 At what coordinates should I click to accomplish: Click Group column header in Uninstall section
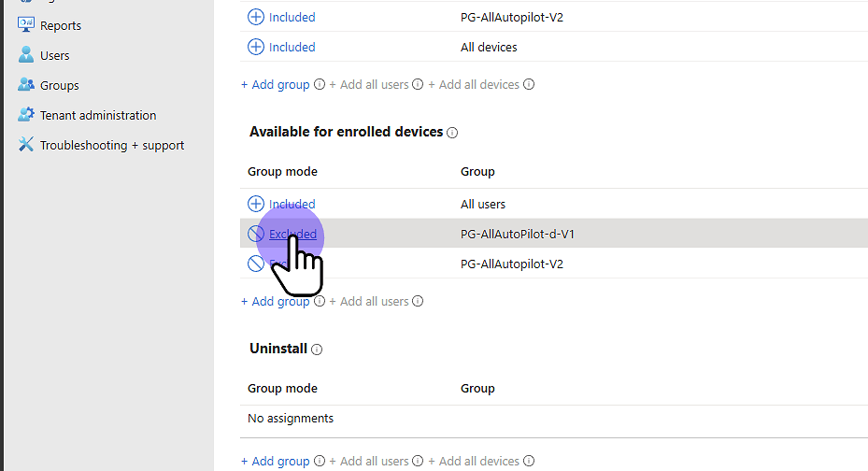(x=477, y=389)
